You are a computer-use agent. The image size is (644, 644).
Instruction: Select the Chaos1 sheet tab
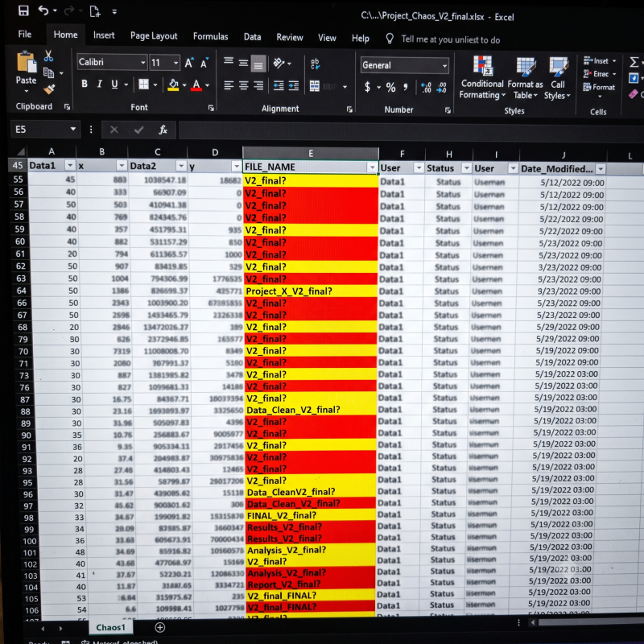[110, 627]
